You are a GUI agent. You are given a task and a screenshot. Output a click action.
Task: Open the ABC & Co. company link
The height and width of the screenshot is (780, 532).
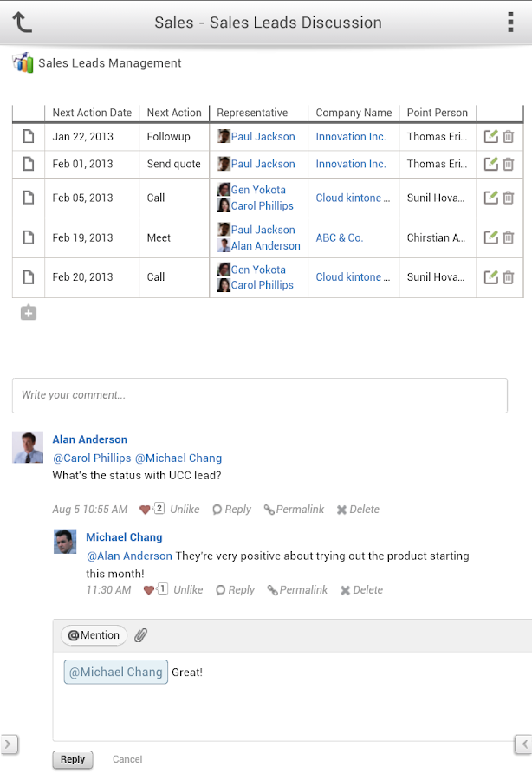click(339, 237)
